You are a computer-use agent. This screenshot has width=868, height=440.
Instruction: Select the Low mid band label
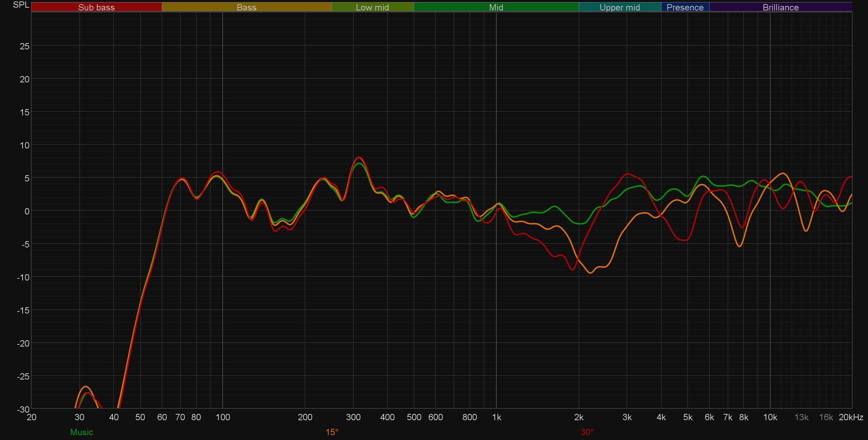click(x=372, y=7)
